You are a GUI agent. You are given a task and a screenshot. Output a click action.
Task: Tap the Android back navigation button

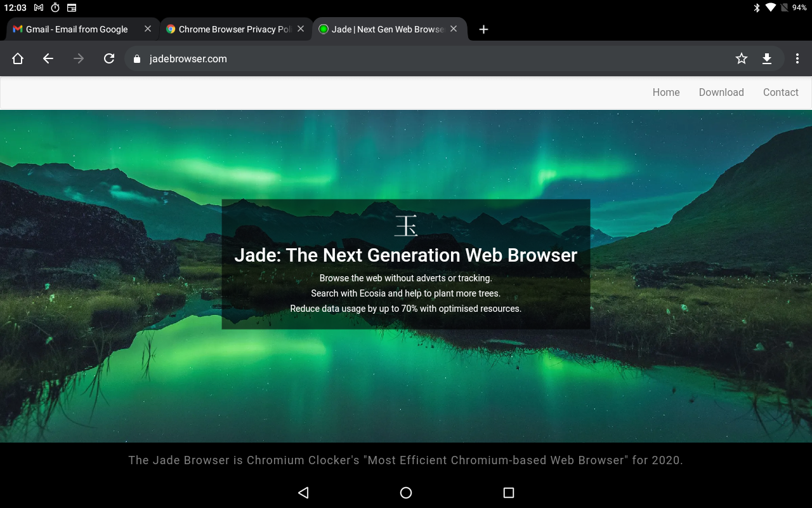303,493
